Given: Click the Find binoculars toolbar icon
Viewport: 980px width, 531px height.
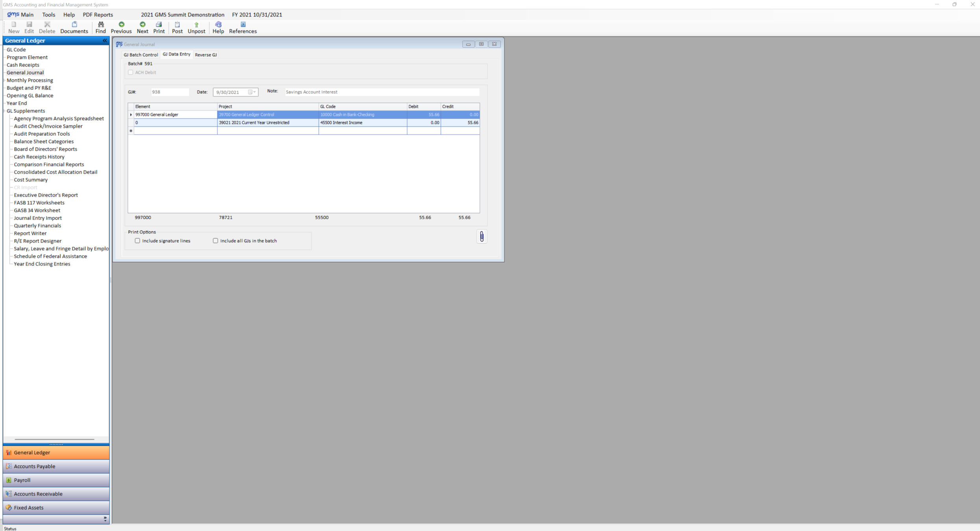Looking at the screenshot, I should pos(101,27).
